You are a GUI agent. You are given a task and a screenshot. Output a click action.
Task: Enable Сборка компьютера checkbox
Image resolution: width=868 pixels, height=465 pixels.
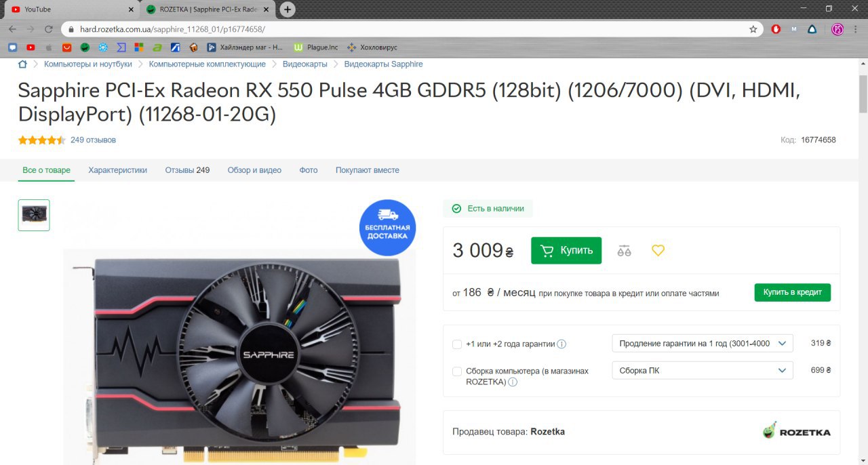click(457, 371)
